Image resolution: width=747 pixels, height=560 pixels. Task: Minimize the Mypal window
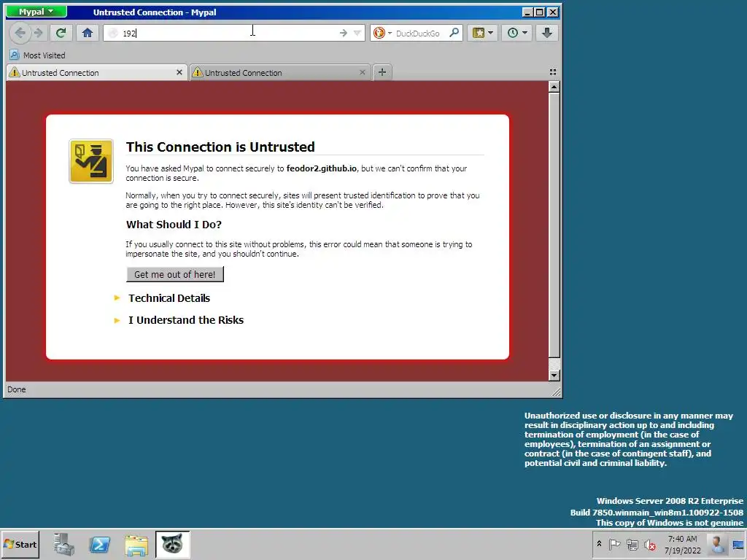click(x=527, y=12)
